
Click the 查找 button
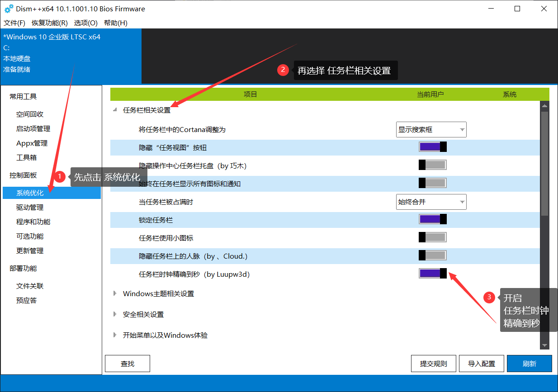point(128,364)
